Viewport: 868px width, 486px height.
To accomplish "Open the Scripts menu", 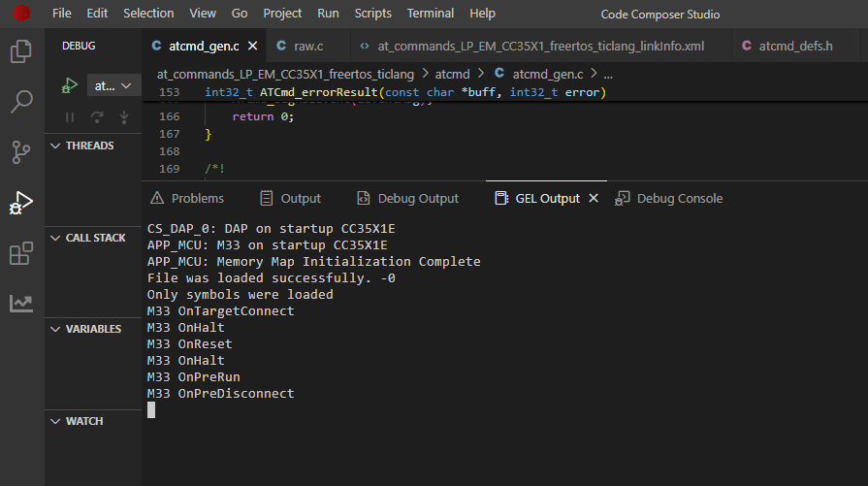I will pyautogui.click(x=373, y=14).
